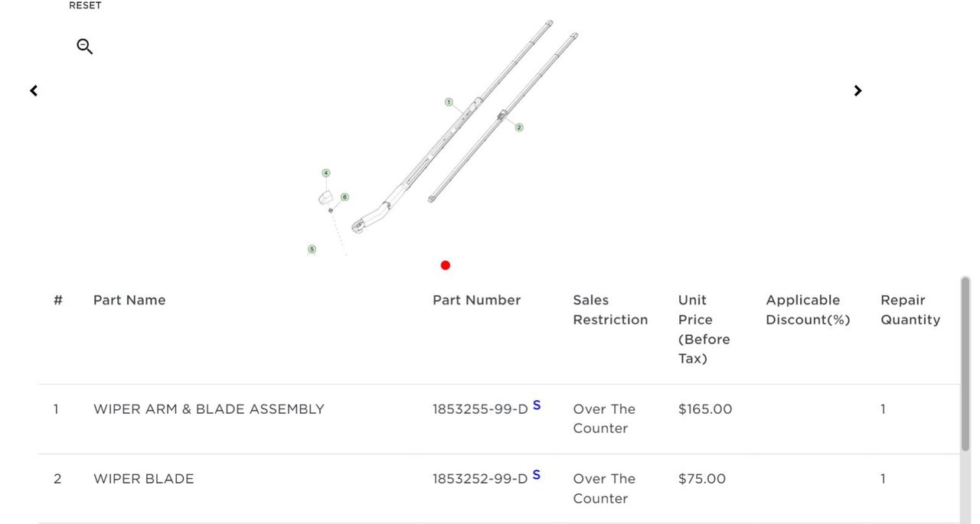Click the blue S icon beside 1853255-99-D
The height and width of the screenshot is (524, 980).
click(537, 405)
